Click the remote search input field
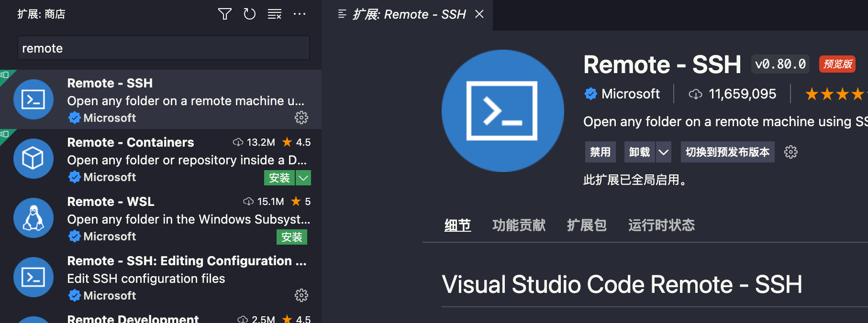Viewport: 868px width, 323px height. pyautogui.click(x=164, y=48)
